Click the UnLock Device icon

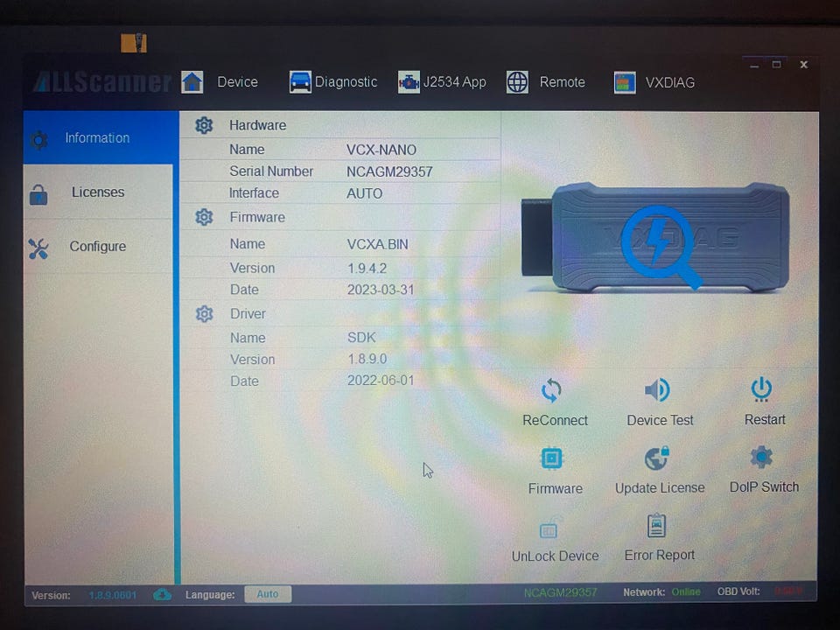coord(550,528)
